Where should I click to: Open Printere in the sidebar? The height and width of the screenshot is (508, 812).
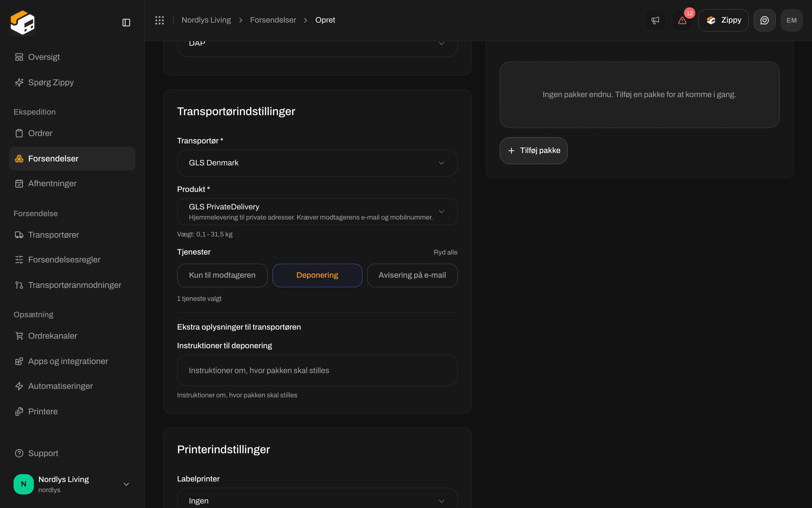(72, 411)
